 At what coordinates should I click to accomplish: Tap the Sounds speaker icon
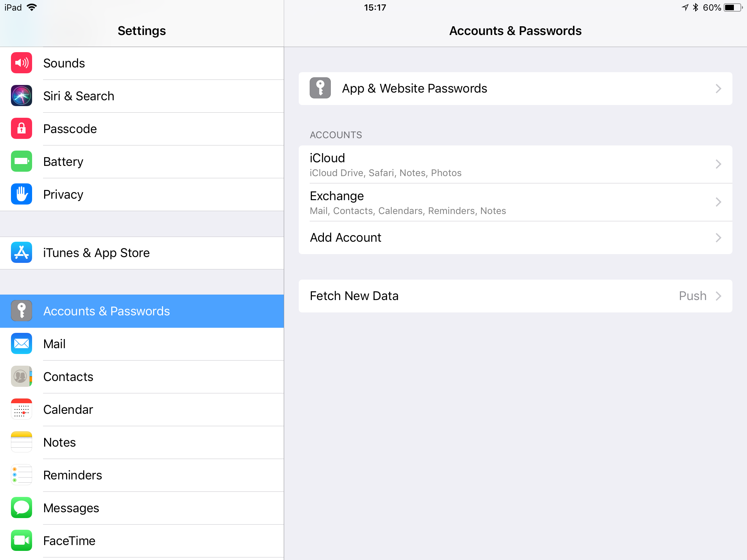pos(22,63)
